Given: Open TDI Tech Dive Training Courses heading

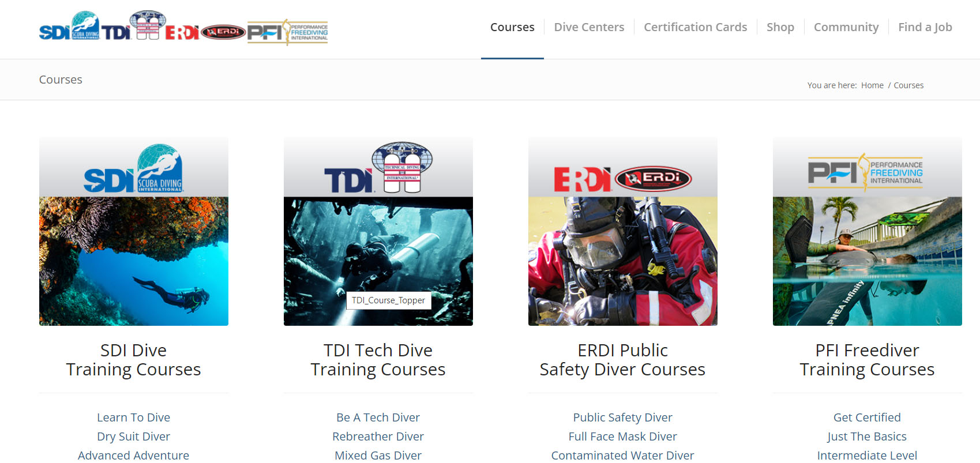Looking at the screenshot, I should click(378, 360).
